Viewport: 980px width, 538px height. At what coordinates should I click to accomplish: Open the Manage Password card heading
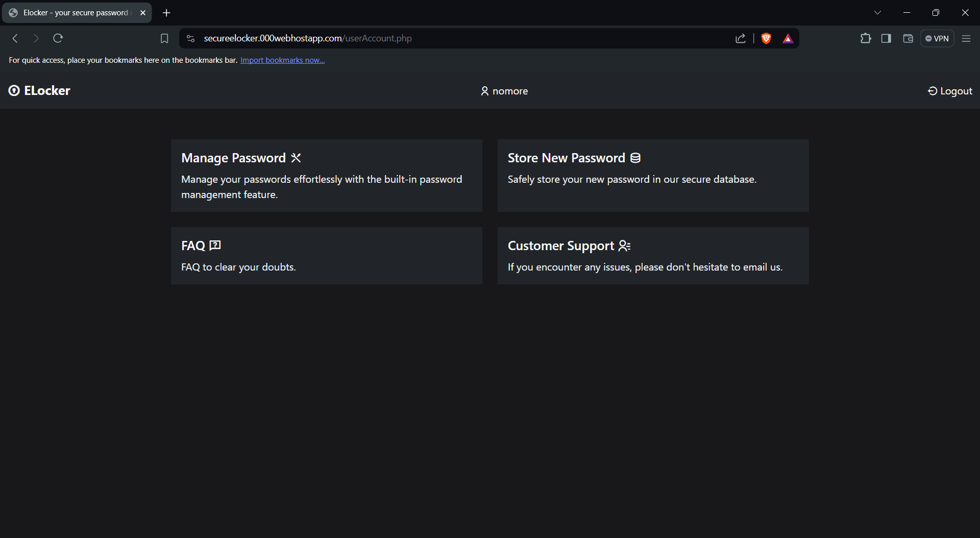point(233,158)
